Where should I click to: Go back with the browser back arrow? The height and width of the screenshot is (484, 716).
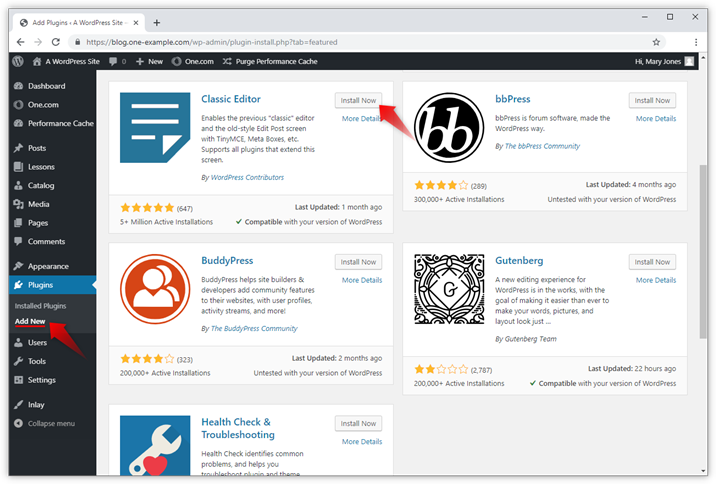21,42
